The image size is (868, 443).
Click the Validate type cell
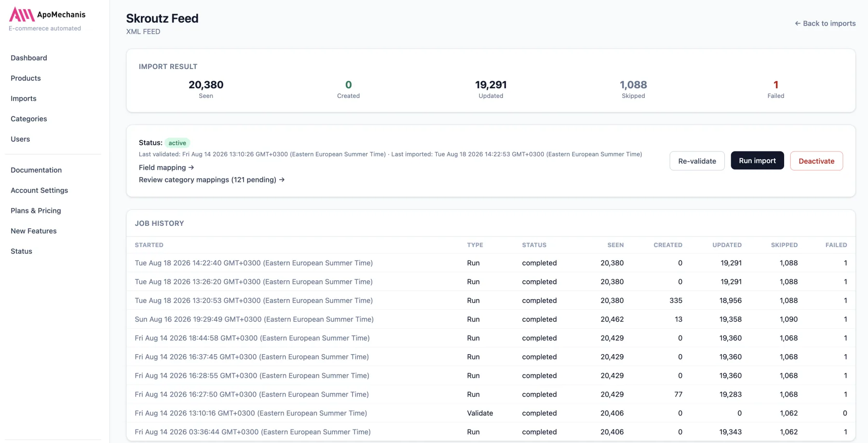[x=480, y=414]
